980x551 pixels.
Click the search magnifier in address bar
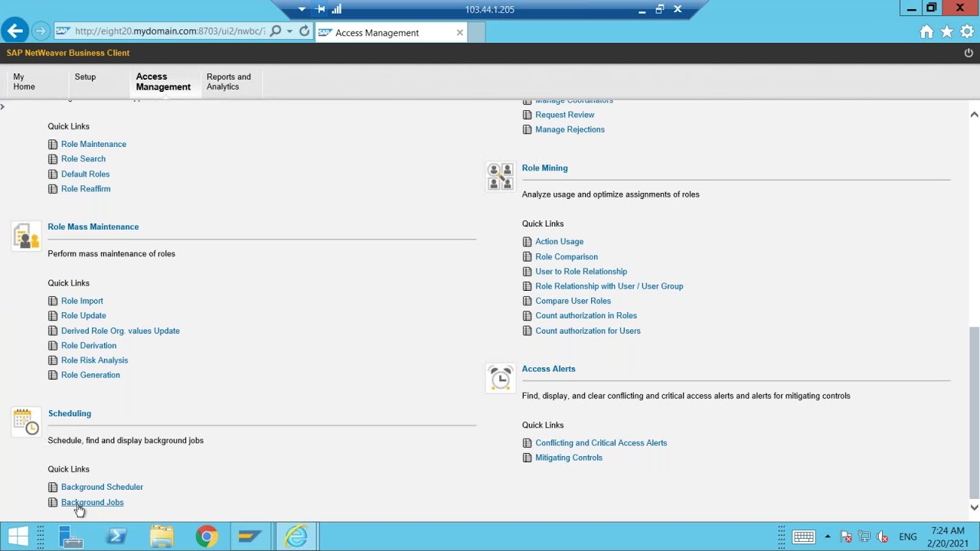click(x=276, y=31)
